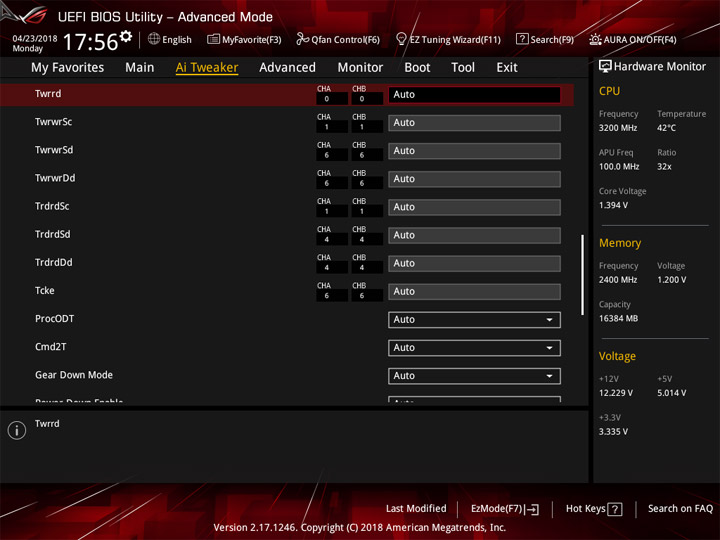
Task: Click the TrdrdSd Auto input field
Action: [474, 235]
